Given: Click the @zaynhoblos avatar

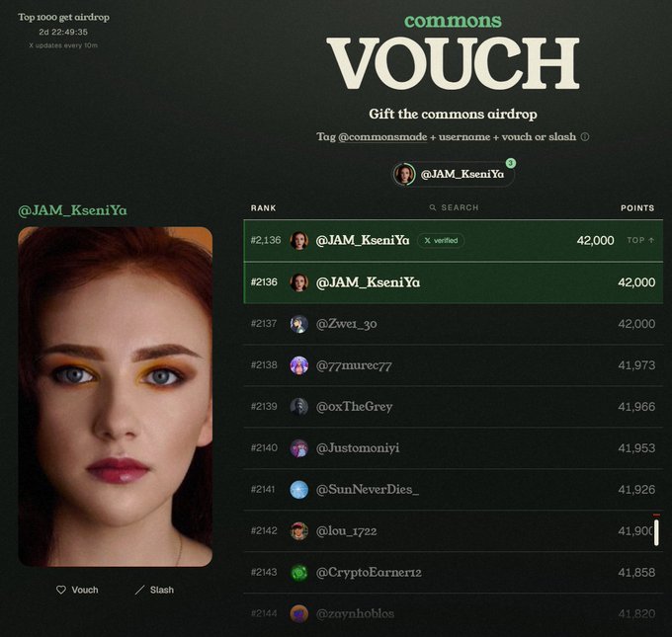Looking at the screenshot, I should [x=299, y=614].
